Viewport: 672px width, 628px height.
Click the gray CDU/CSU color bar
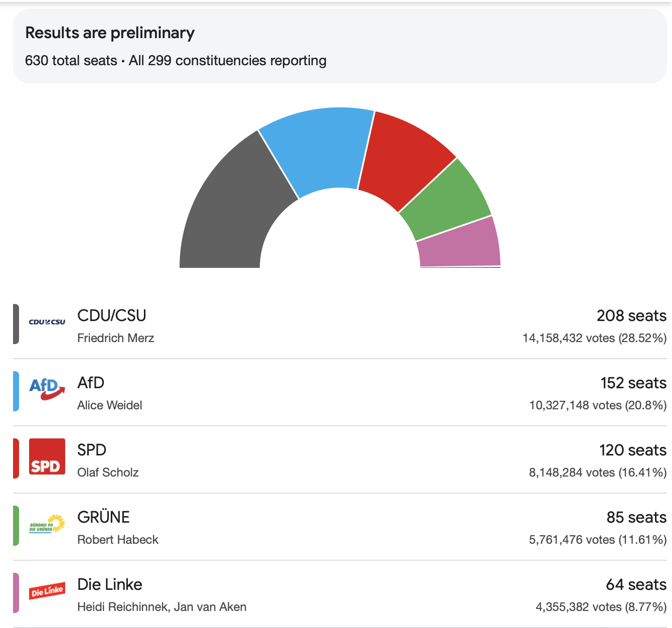click(16, 324)
